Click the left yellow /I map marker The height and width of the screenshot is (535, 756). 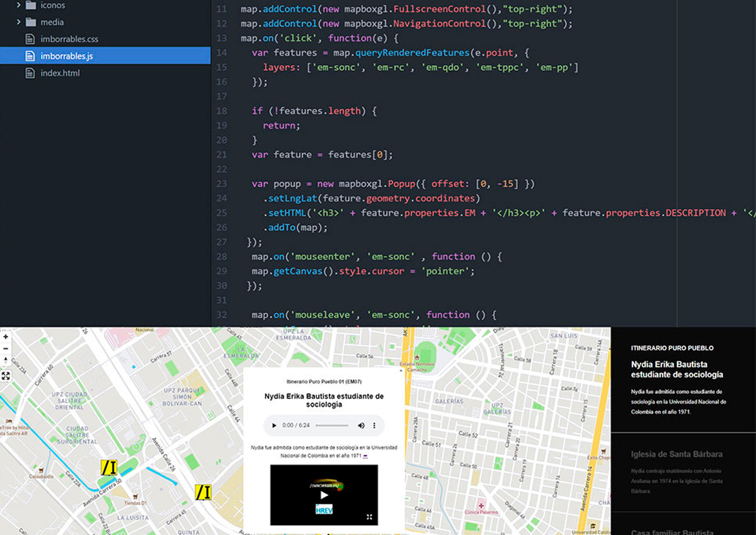pyautogui.click(x=109, y=468)
